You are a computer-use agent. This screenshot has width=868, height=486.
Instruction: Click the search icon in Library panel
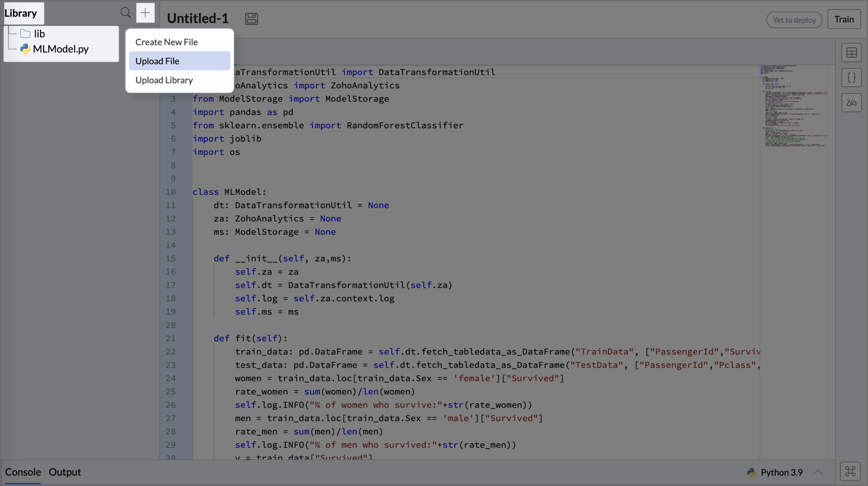pos(126,12)
